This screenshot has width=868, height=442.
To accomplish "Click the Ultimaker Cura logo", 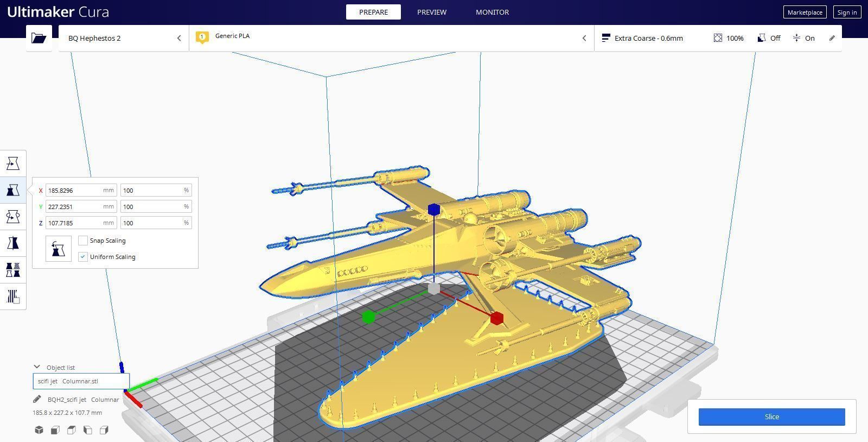I will (58, 12).
